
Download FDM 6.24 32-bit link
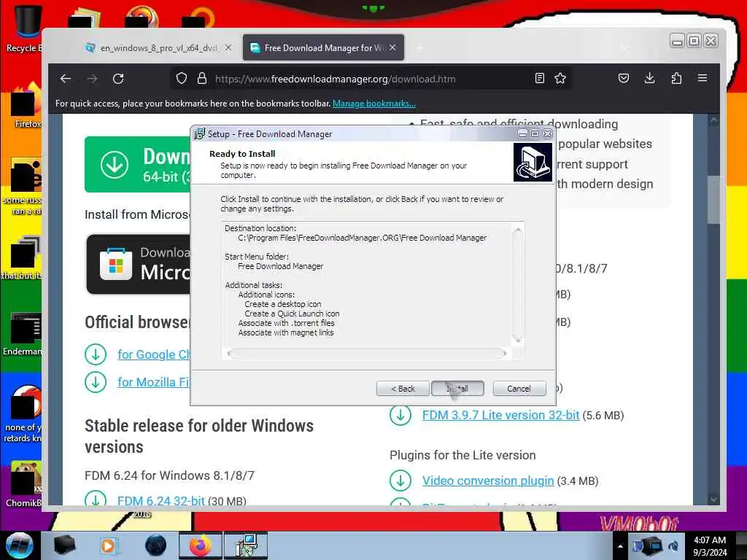coord(161,501)
